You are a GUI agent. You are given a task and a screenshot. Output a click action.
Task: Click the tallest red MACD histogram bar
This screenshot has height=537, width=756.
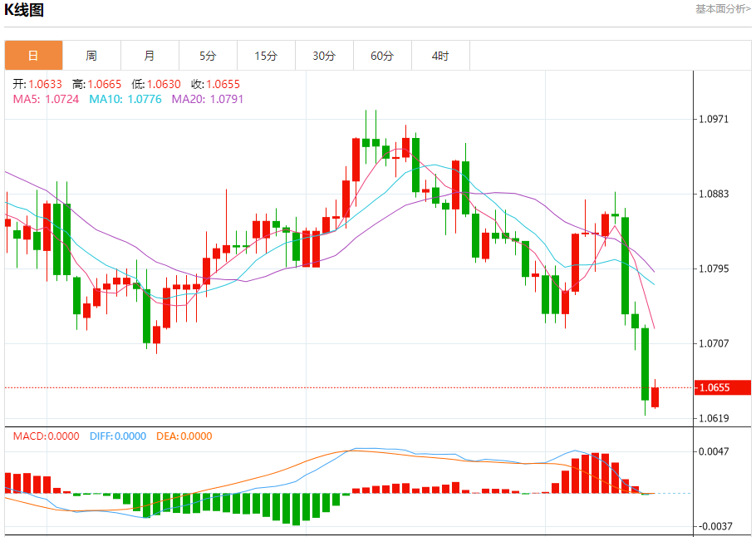pos(595,473)
